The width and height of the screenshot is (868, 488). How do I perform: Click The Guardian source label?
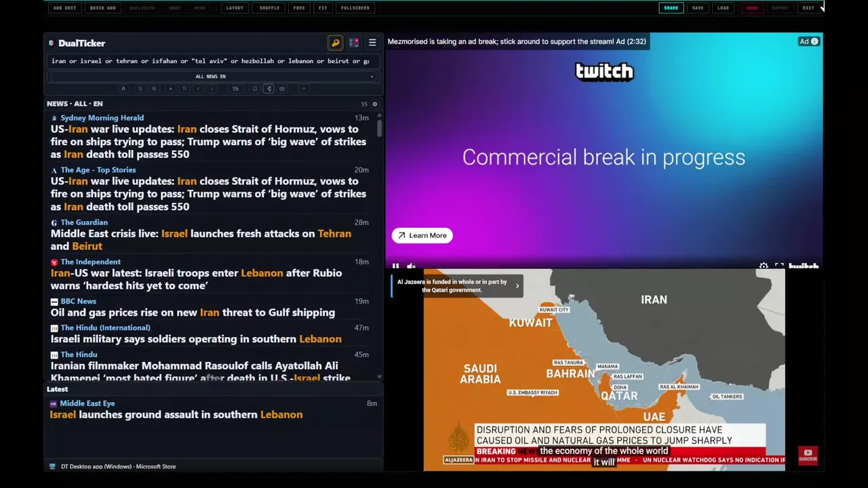point(84,222)
